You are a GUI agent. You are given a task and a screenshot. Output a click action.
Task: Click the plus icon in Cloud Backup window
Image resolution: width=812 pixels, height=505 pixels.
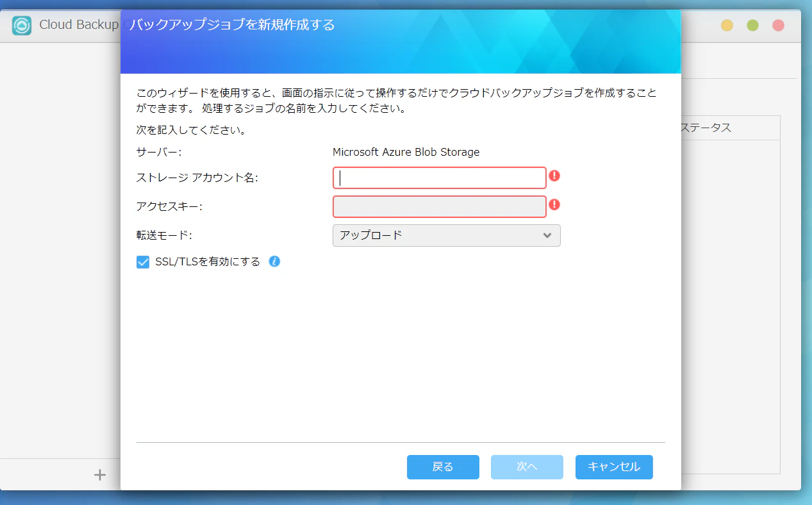coord(99,475)
